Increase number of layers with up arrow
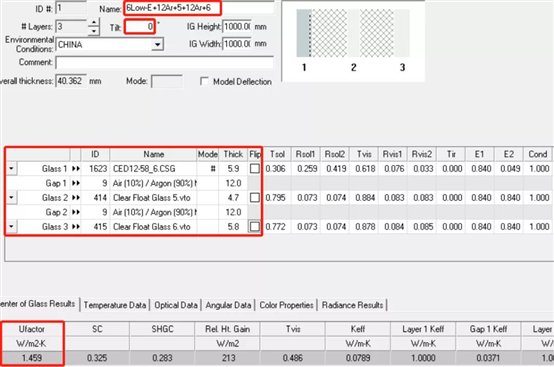Screen dimensions: 554x367 click(x=94, y=23)
